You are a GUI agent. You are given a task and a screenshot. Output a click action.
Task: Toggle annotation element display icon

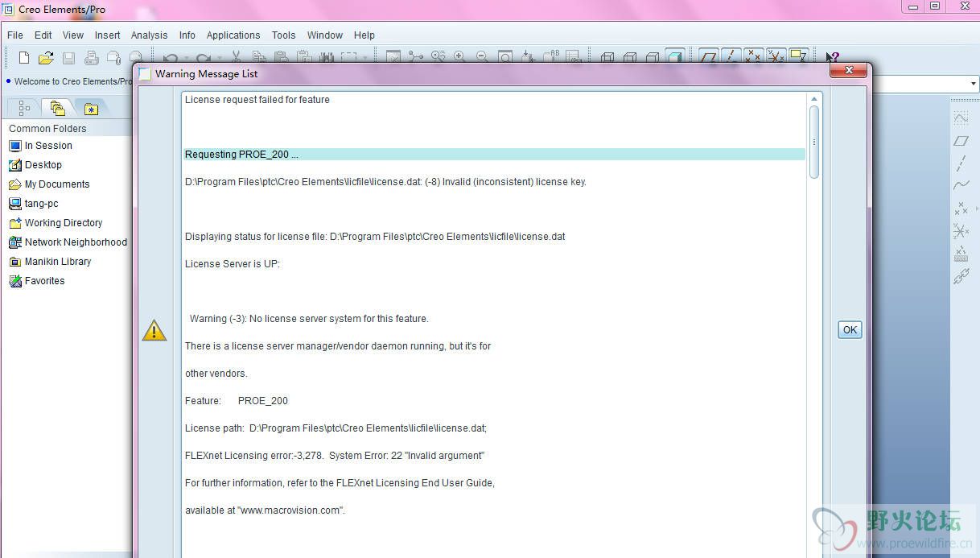[798, 57]
